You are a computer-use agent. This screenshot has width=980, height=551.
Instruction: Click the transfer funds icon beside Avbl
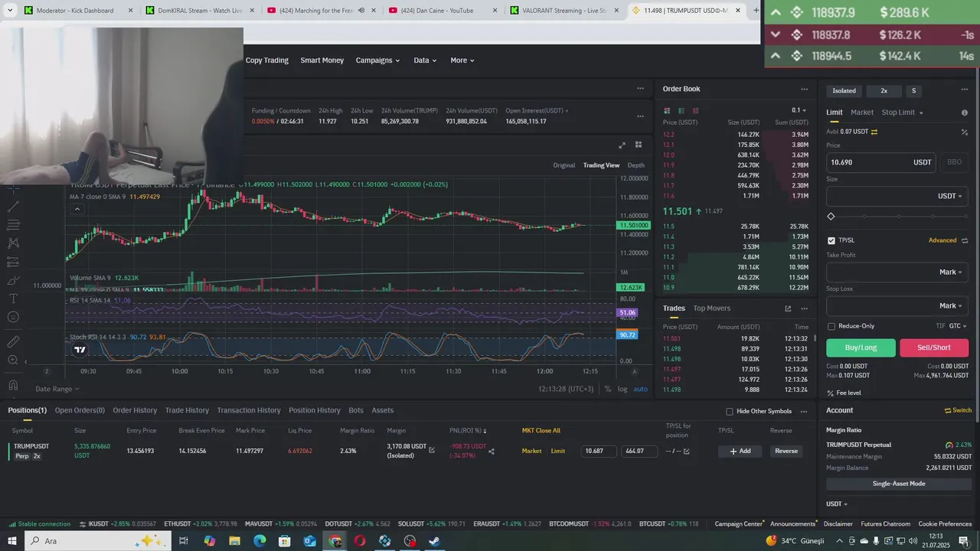(x=874, y=132)
